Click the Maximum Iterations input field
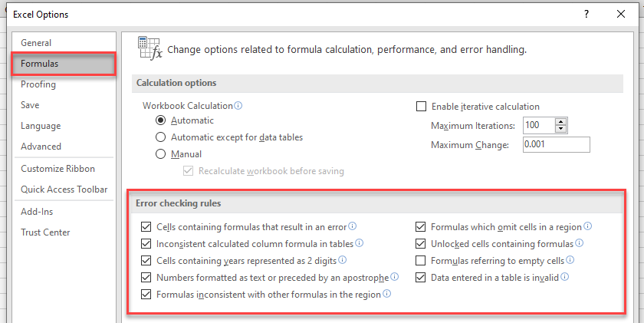Image resolution: width=644 pixels, height=323 pixels. point(539,125)
